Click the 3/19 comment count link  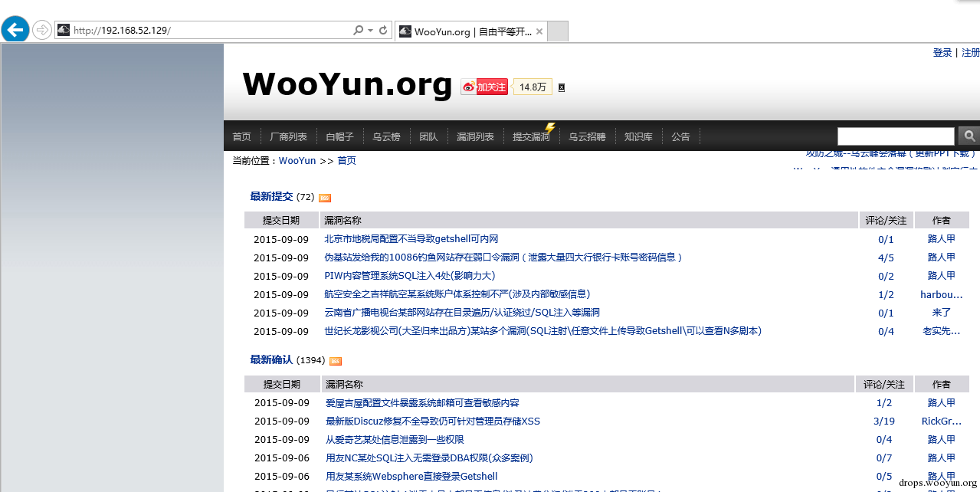(x=884, y=421)
